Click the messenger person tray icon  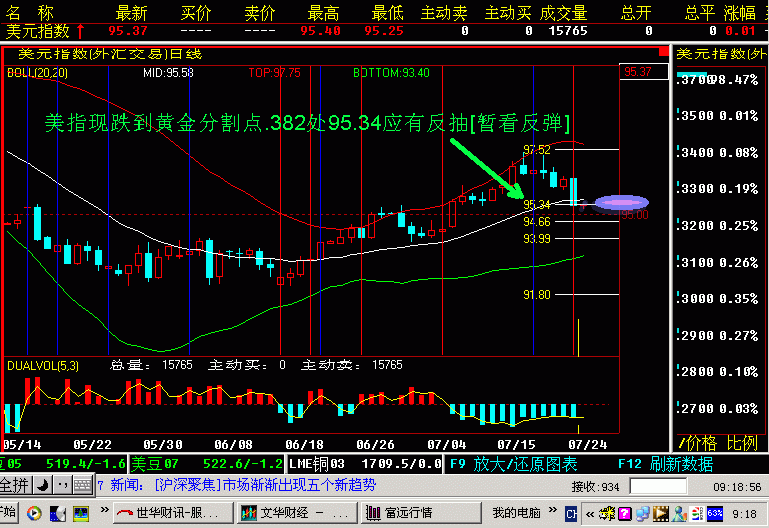point(679,513)
